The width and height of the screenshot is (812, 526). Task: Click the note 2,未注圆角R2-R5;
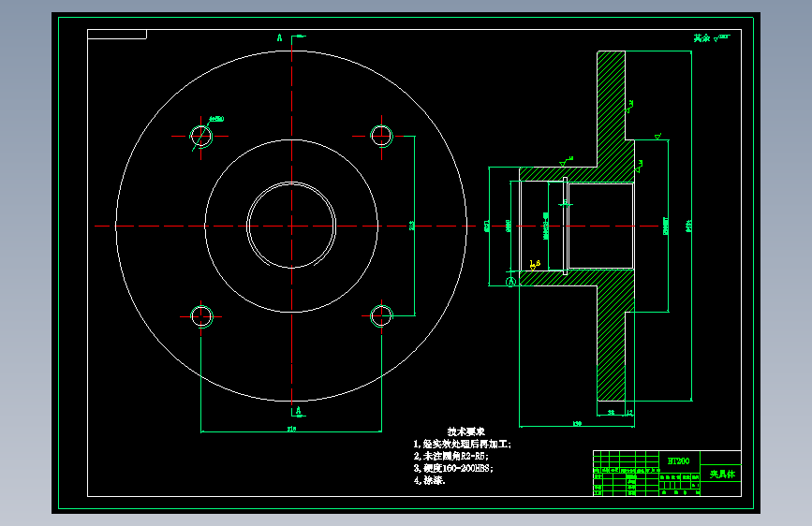450,456
